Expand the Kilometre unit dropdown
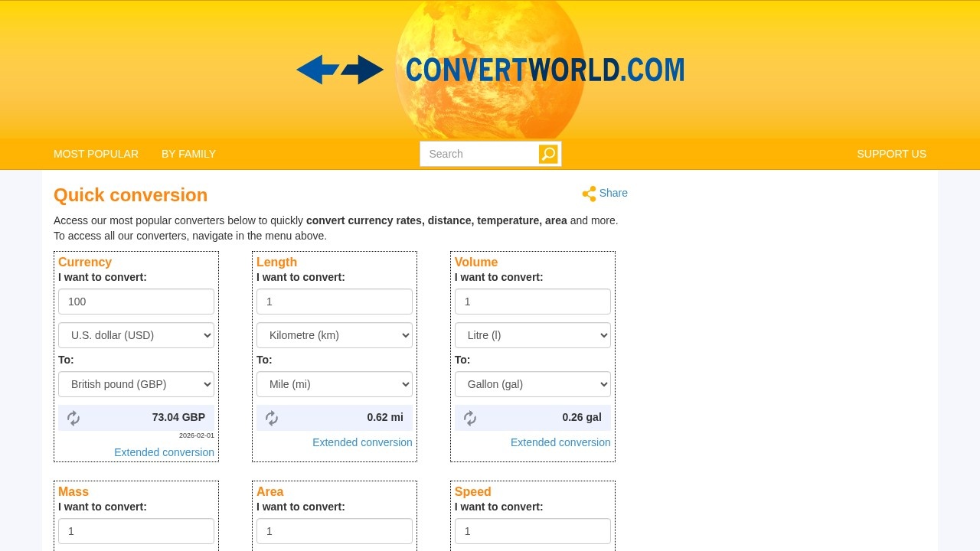 point(335,335)
